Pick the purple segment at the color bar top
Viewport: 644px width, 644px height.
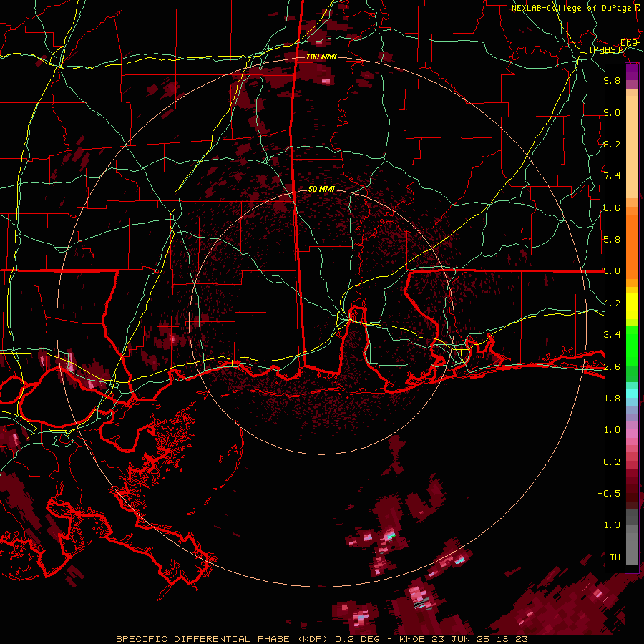pos(632,72)
